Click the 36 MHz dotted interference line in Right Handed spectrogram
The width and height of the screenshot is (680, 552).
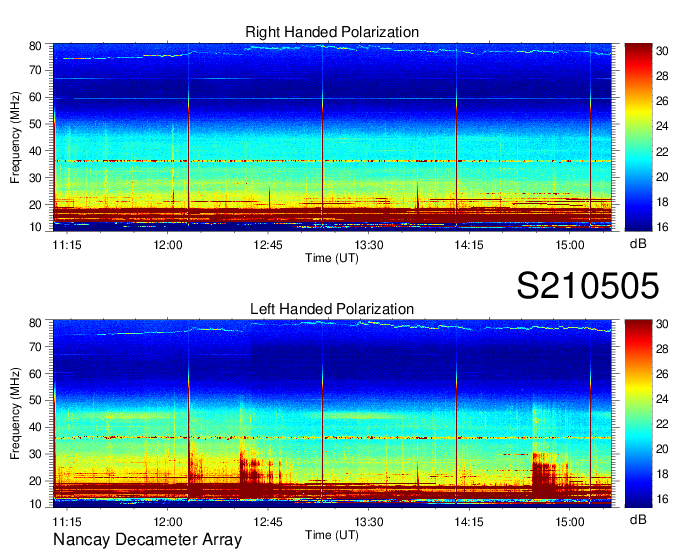pyautogui.click(x=332, y=161)
